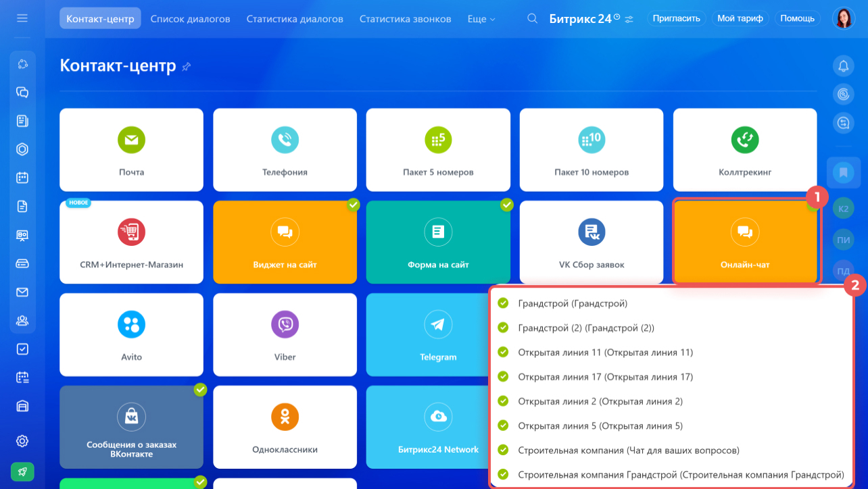Open the chat bubbles icon in left sidebar

[22, 93]
